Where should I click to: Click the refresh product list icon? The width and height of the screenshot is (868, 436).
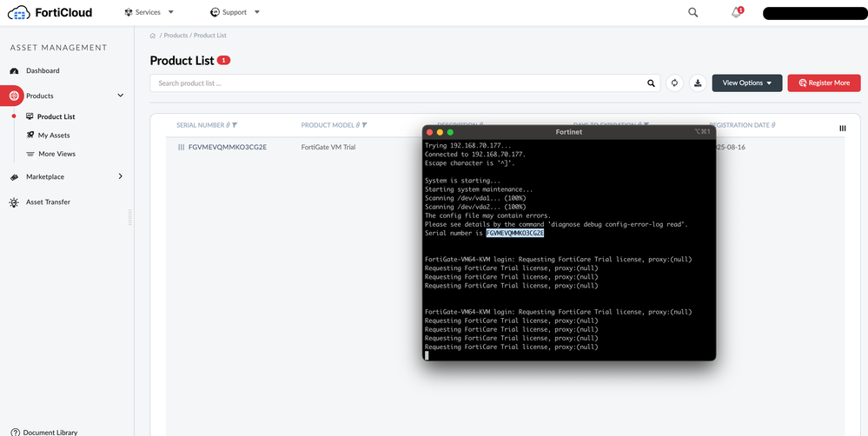(674, 83)
